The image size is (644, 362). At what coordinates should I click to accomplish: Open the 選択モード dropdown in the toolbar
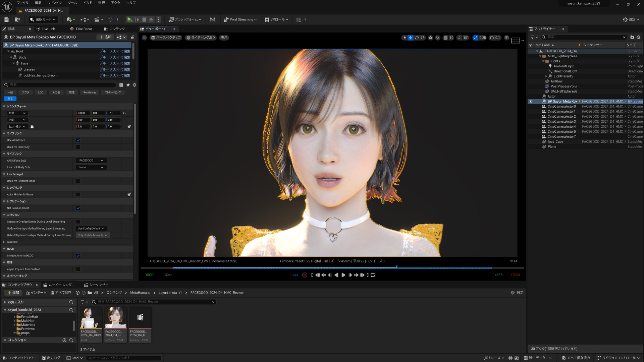click(x=43, y=19)
